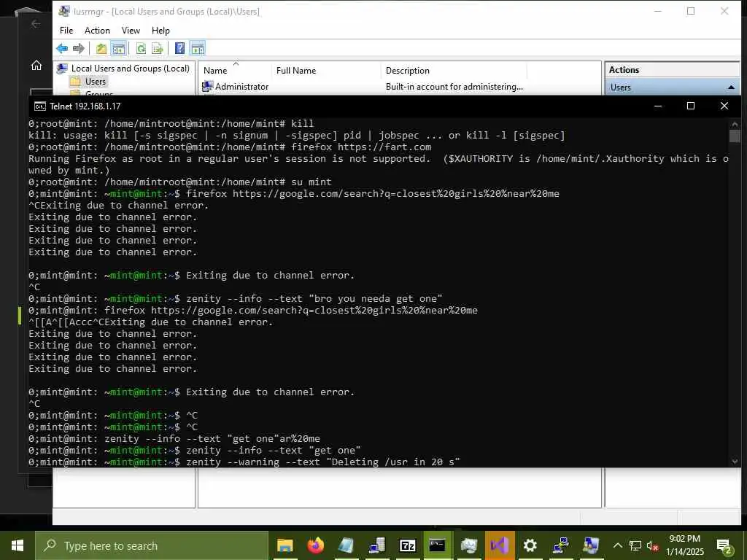
Task: Open the View menu in lusrmgr
Action: tap(131, 31)
